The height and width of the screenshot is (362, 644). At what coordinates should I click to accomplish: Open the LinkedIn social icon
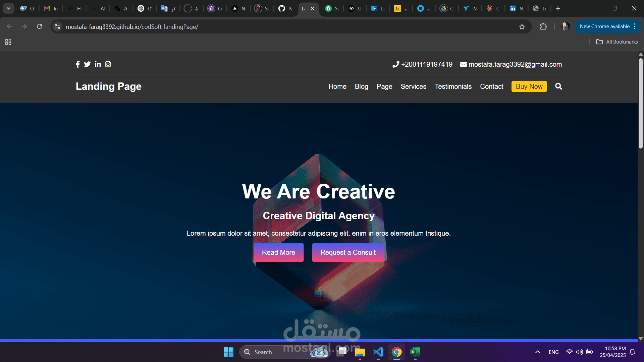pos(98,64)
